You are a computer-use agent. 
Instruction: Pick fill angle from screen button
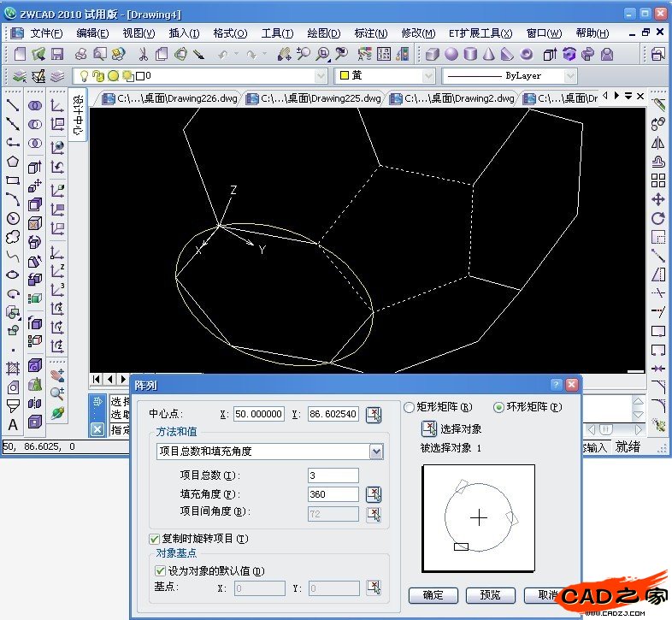374,494
